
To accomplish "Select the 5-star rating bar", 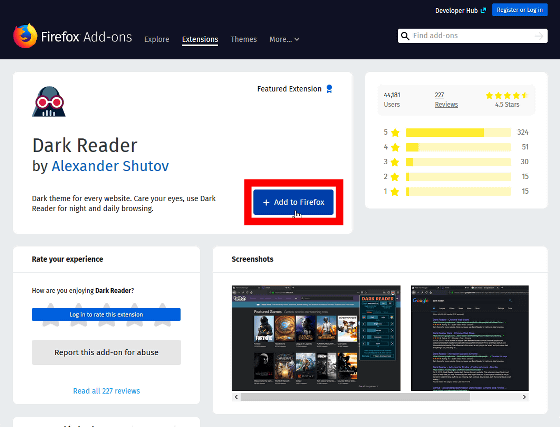I will (458, 132).
